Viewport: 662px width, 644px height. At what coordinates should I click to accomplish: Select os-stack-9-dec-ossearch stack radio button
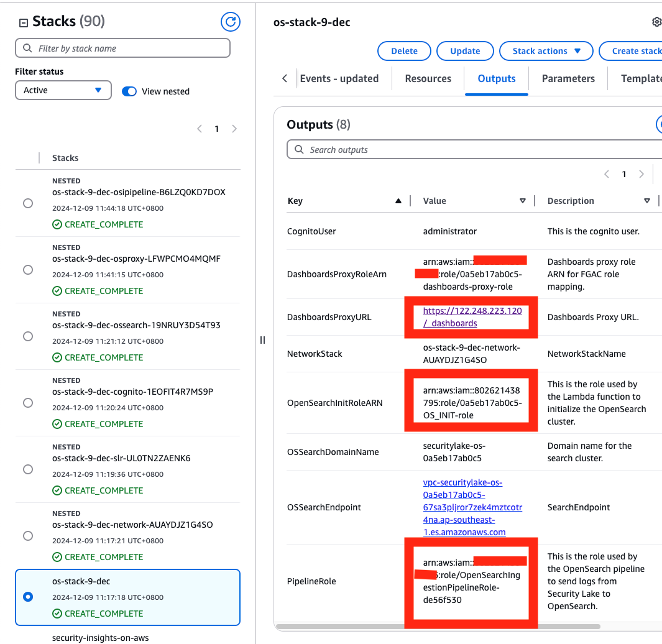28,336
